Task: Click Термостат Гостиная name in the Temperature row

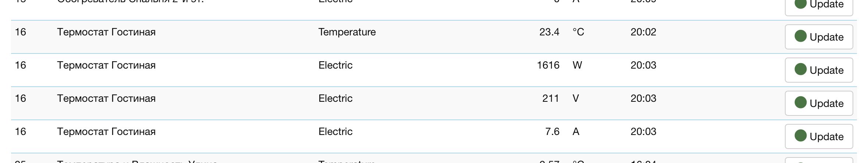Action: pyautogui.click(x=106, y=32)
